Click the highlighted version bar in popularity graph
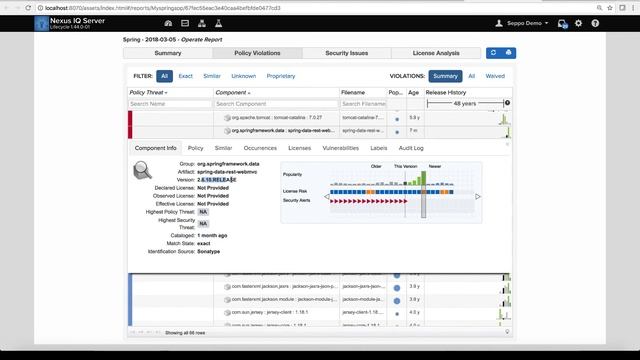The height and width of the screenshot is (360, 640). coord(424,194)
